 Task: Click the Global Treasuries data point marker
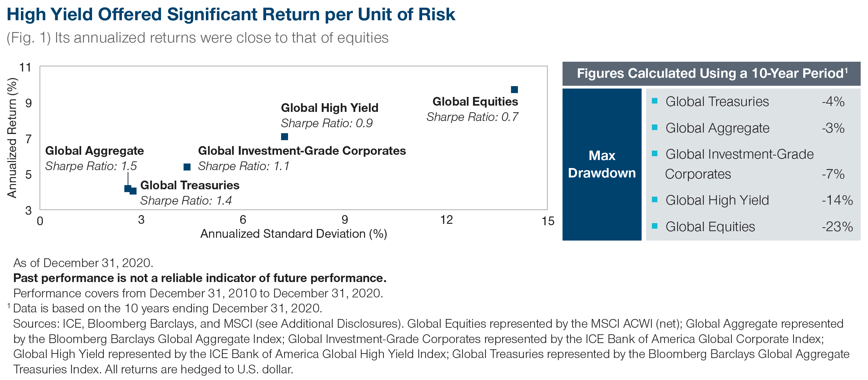(133, 191)
